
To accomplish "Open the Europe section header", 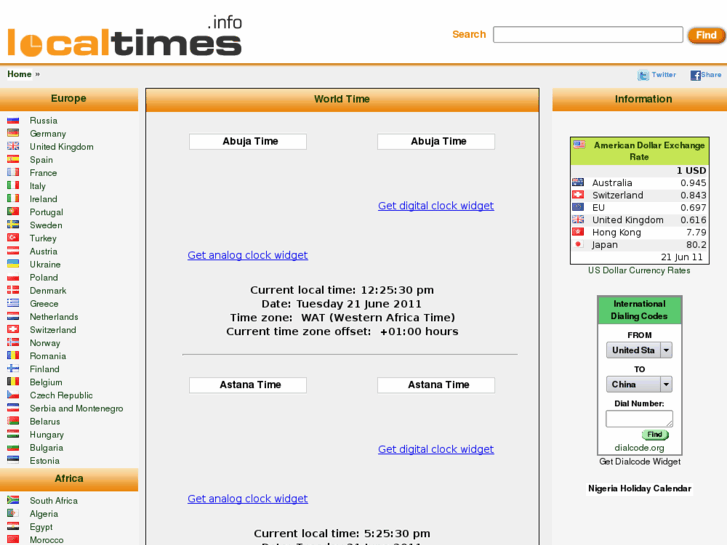I will point(69,99).
